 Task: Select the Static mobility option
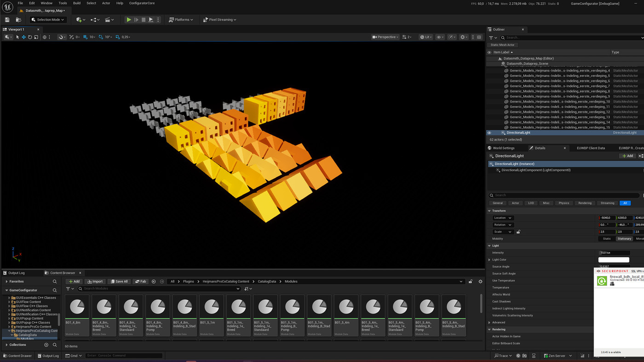(x=607, y=238)
